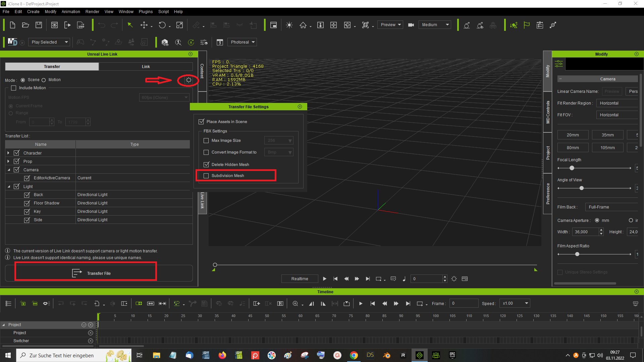Screen dimensions: 644x362
Task: Collapse the Light group in Transfer List
Action: pos(9,187)
